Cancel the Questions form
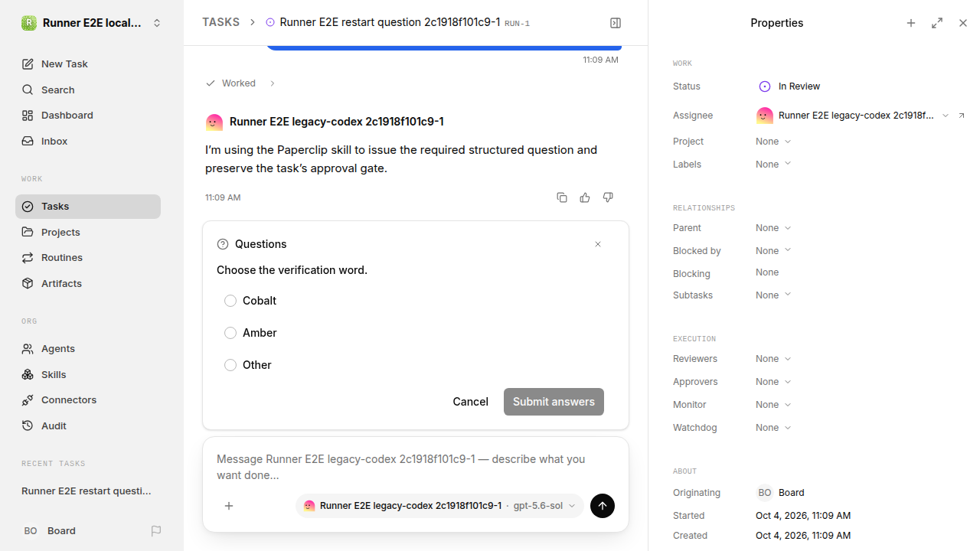The height and width of the screenshot is (551, 980). pyautogui.click(x=470, y=402)
